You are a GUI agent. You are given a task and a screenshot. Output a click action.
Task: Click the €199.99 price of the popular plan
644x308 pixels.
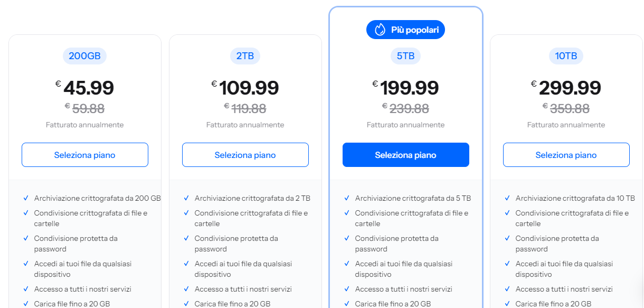click(x=409, y=88)
